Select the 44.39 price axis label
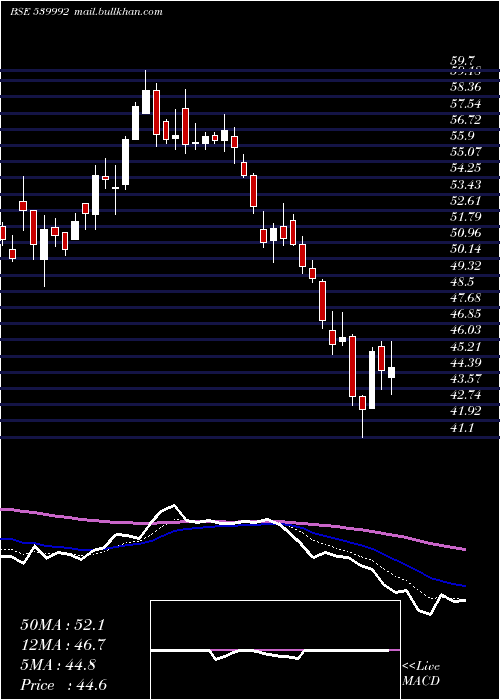The image size is (500, 700). click(466, 362)
